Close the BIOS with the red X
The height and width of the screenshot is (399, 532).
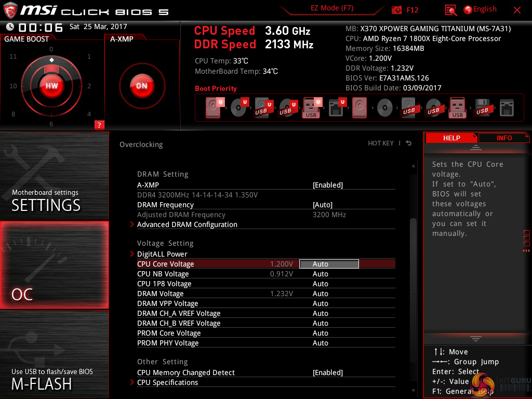[x=517, y=10]
